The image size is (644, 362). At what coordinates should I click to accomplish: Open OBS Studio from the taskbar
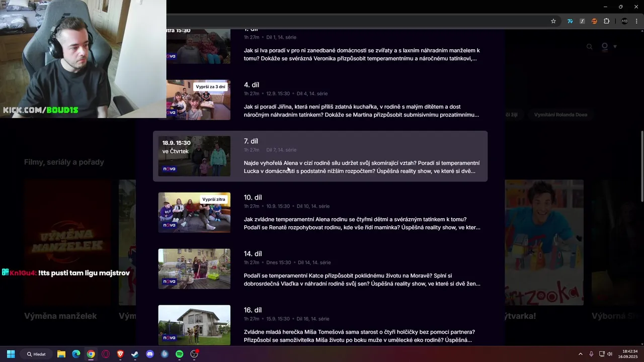pyautogui.click(x=195, y=354)
